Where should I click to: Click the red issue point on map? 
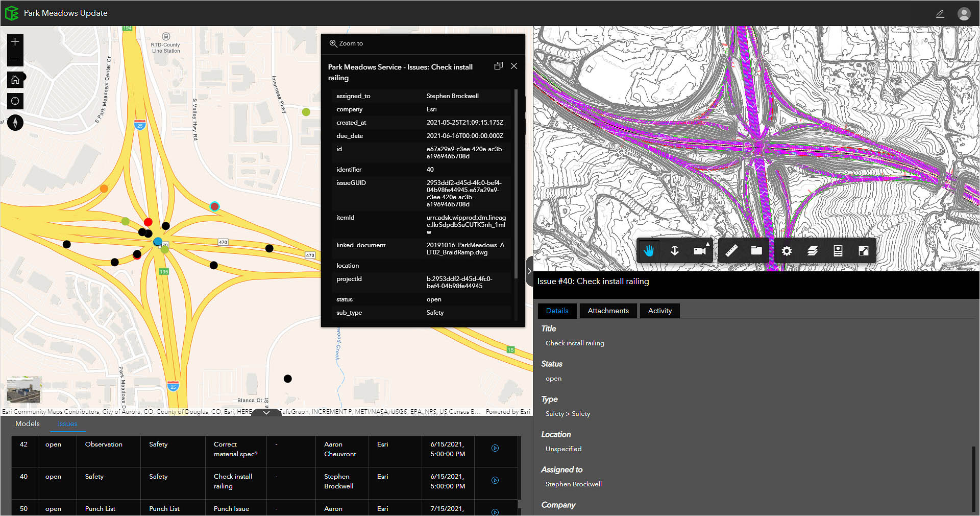click(148, 222)
